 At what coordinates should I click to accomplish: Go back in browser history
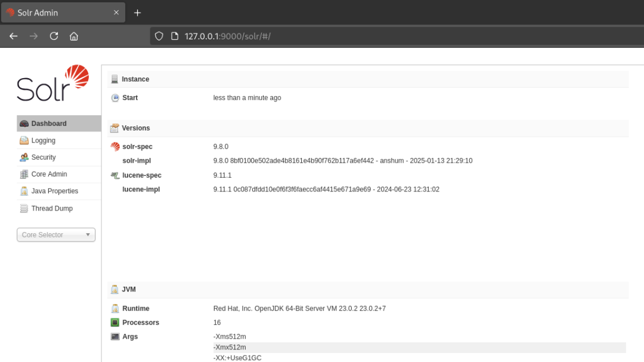[14, 36]
